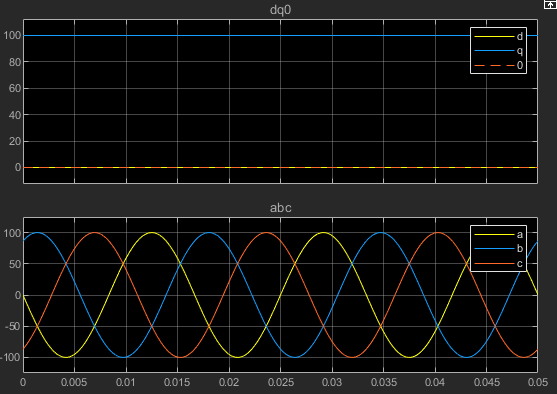
Task: Click the -50 y-axis label in abc plot
Action: point(13,326)
